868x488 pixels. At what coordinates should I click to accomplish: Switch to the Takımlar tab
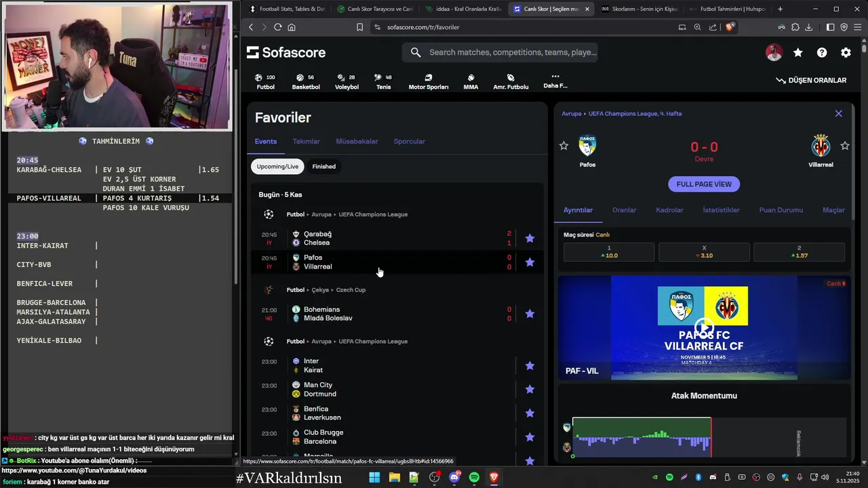coord(306,141)
